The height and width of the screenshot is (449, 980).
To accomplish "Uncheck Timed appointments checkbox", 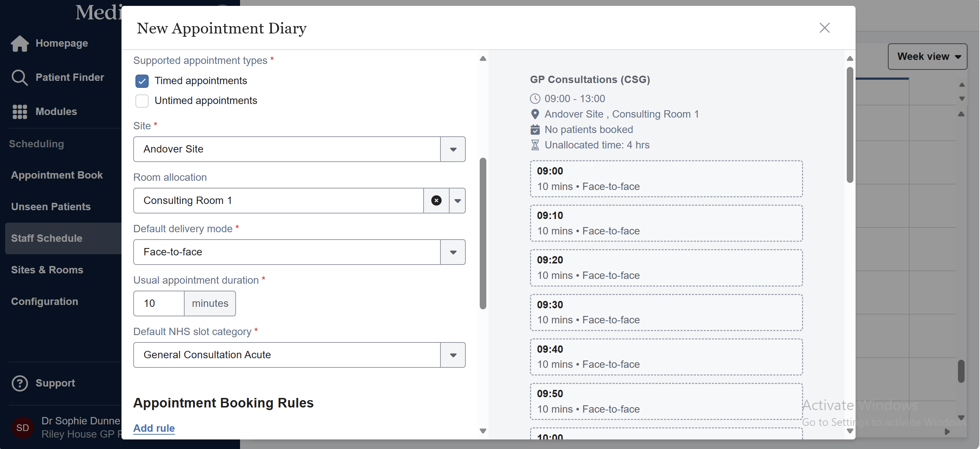I will click(x=142, y=81).
